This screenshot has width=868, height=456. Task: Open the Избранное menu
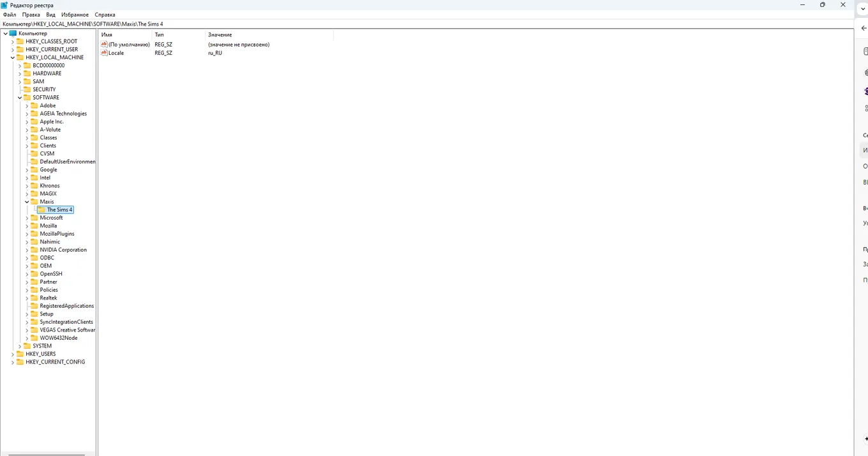pos(75,15)
